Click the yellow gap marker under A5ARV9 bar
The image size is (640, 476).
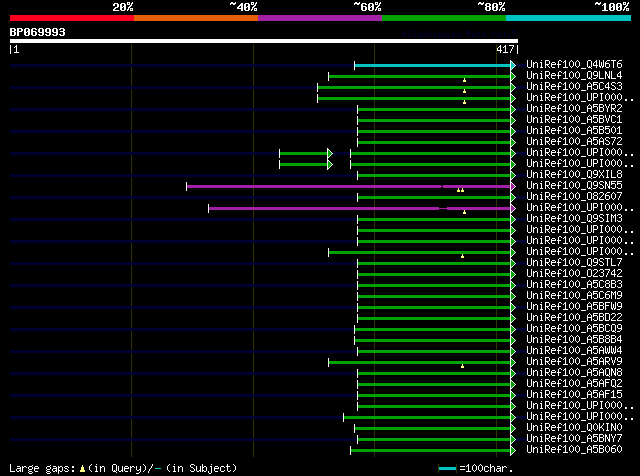pos(462,366)
